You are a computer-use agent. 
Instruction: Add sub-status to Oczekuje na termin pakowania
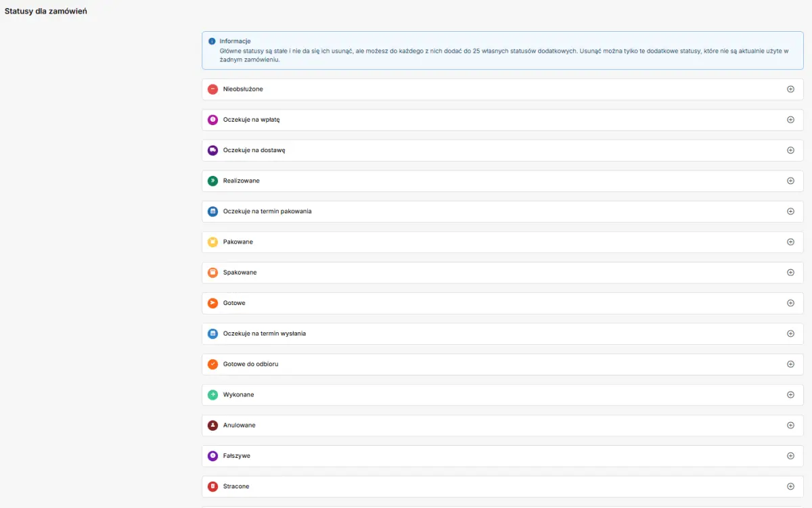click(790, 211)
